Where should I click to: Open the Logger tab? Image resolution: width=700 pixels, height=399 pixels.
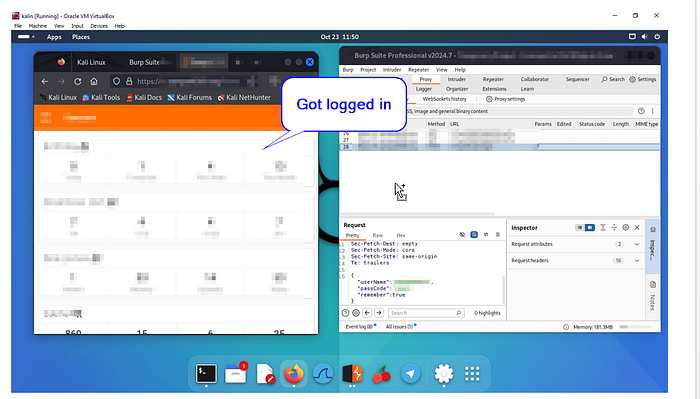[x=424, y=89]
